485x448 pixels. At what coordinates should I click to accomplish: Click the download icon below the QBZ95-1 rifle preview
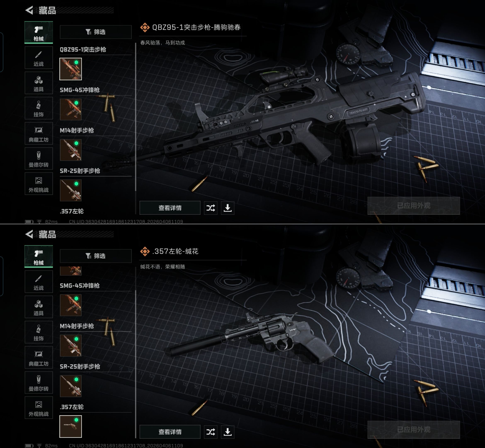point(228,208)
